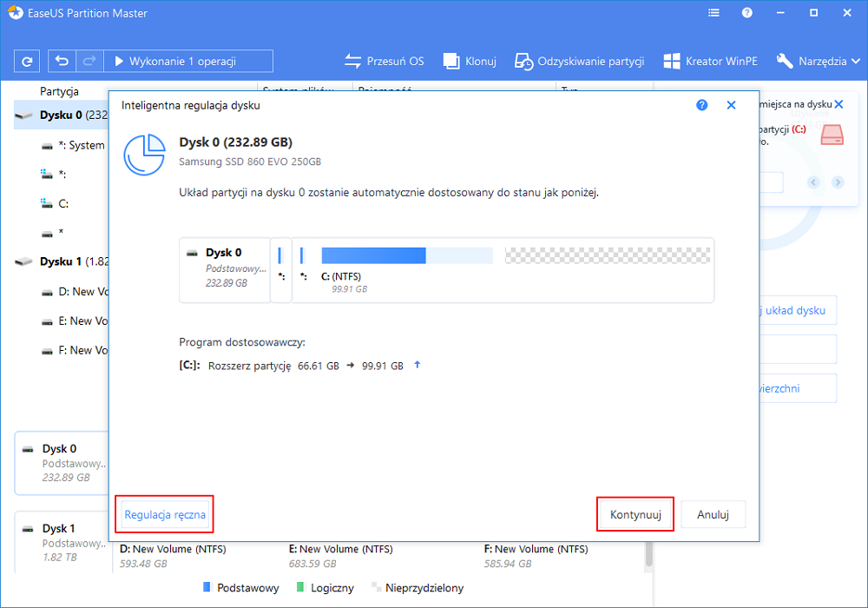Select the Dysku 0 row in the partition list

pyautogui.click(x=62, y=116)
